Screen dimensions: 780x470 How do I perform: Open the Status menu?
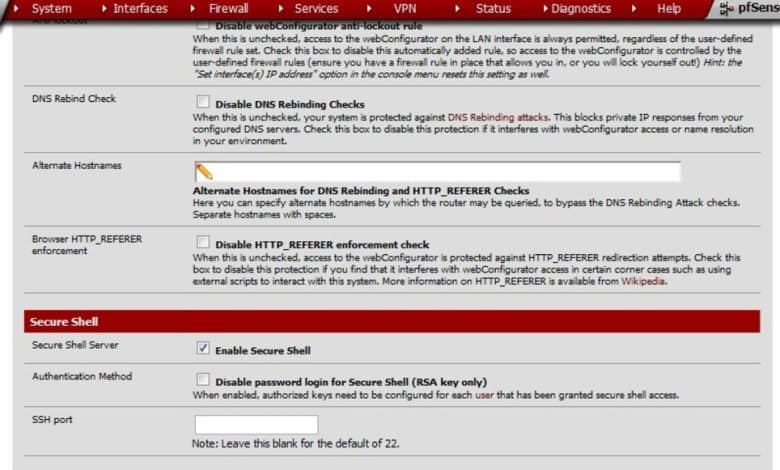pyautogui.click(x=493, y=8)
